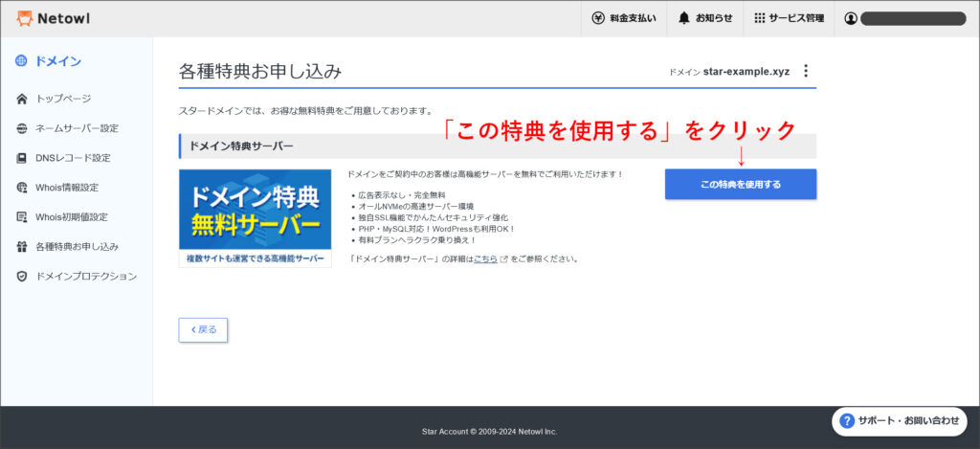Click the 独自SSL機能 bullet text
The height and width of the screenshot is (449, 980).
pos(434,217)
